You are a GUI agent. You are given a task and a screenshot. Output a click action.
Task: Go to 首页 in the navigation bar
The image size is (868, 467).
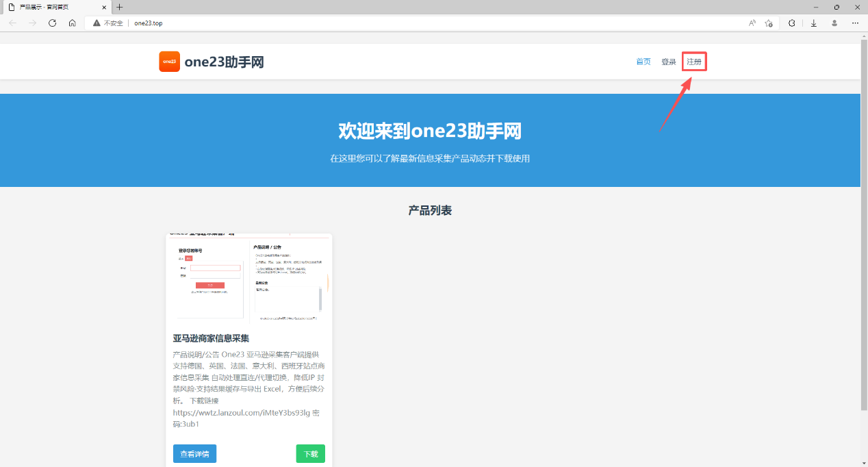pos(643,62)
